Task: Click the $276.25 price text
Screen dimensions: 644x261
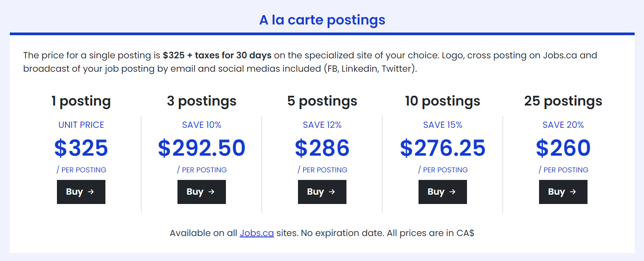Action: (x=443, y=148)
